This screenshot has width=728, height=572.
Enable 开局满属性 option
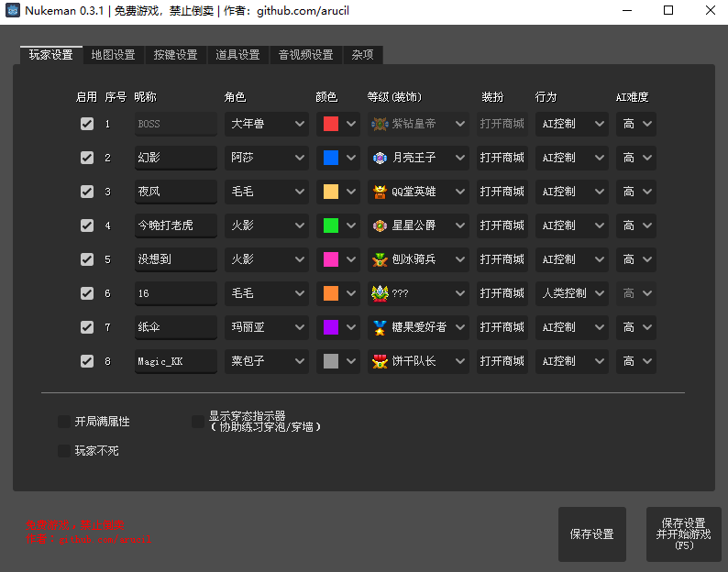[64, 422]
